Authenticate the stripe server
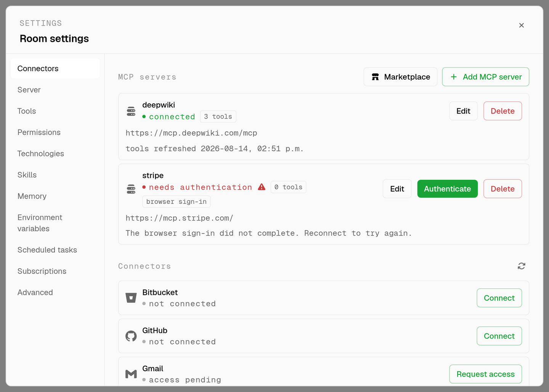The width and height of the screenshot is (549, 392). point(447,189)
